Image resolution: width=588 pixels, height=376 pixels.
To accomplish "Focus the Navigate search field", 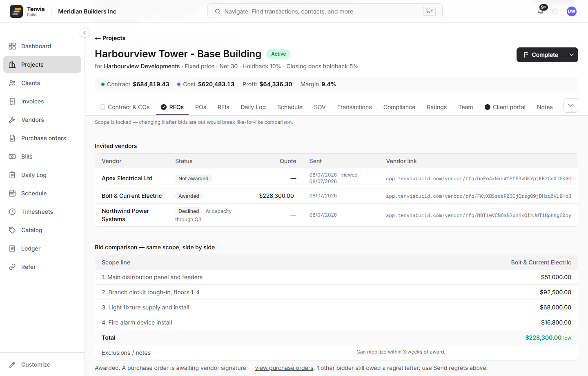I will 325,11.
